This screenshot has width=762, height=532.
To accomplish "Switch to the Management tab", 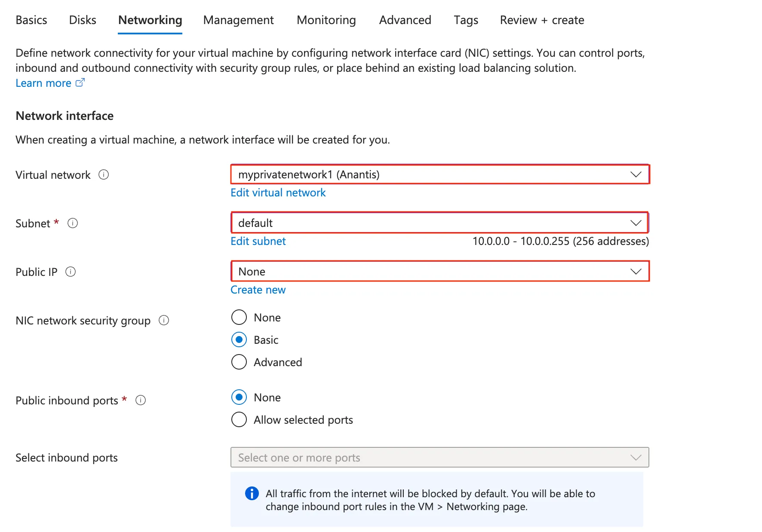I will coord(238,20).
